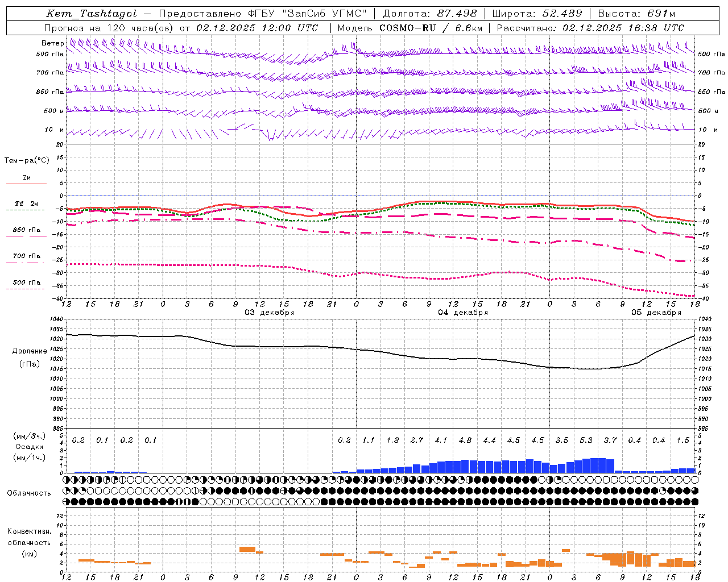Click the 5.3 precipitation value
The width and height of the screenshot is (728, 582).
(x=586, y=440)
